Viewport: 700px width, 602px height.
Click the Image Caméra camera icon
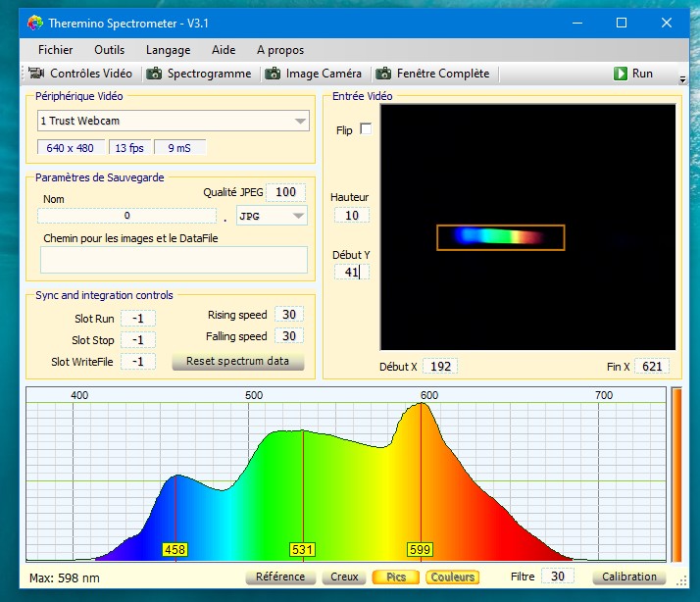273,74
